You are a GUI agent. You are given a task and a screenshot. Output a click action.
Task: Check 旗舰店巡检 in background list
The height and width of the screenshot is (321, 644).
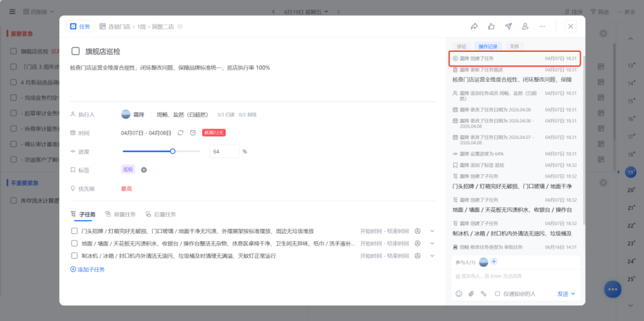(x=14, y=51)
